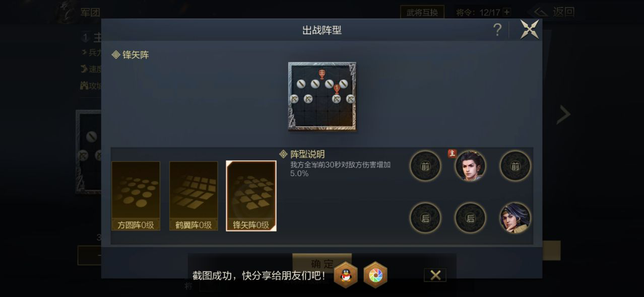Advance to next legion with right chevron
Screen dimensions: 644x297
coord(563,115)
